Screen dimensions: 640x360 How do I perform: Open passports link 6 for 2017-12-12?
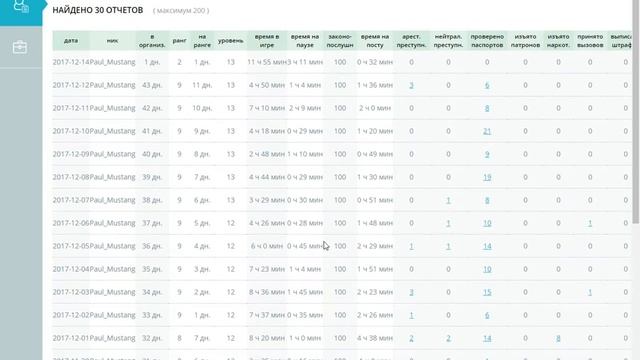487,85
